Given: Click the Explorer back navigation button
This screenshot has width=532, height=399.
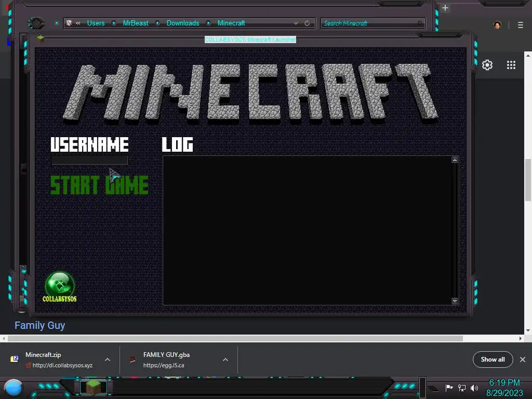Looking at the screenshot, I should click(36, 23).
